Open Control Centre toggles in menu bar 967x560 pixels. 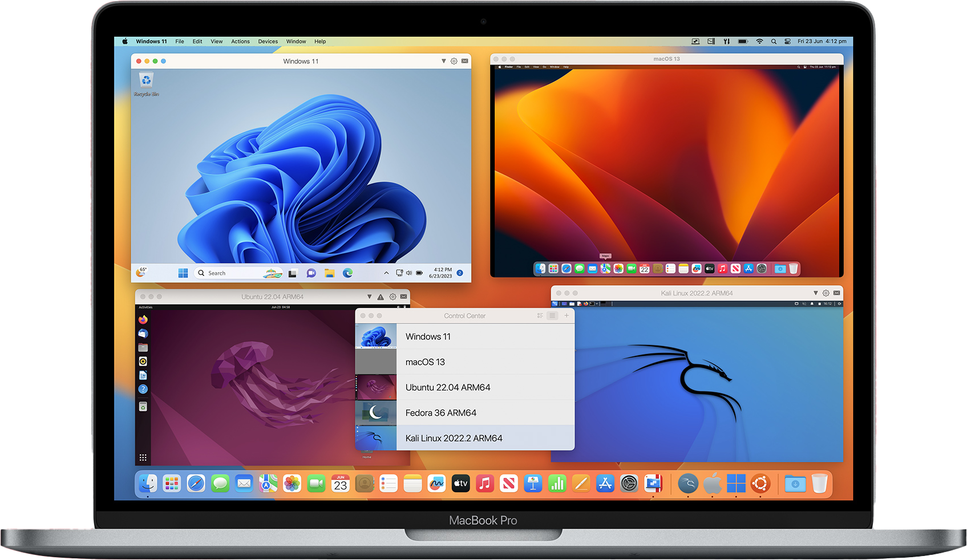point(787,42)
